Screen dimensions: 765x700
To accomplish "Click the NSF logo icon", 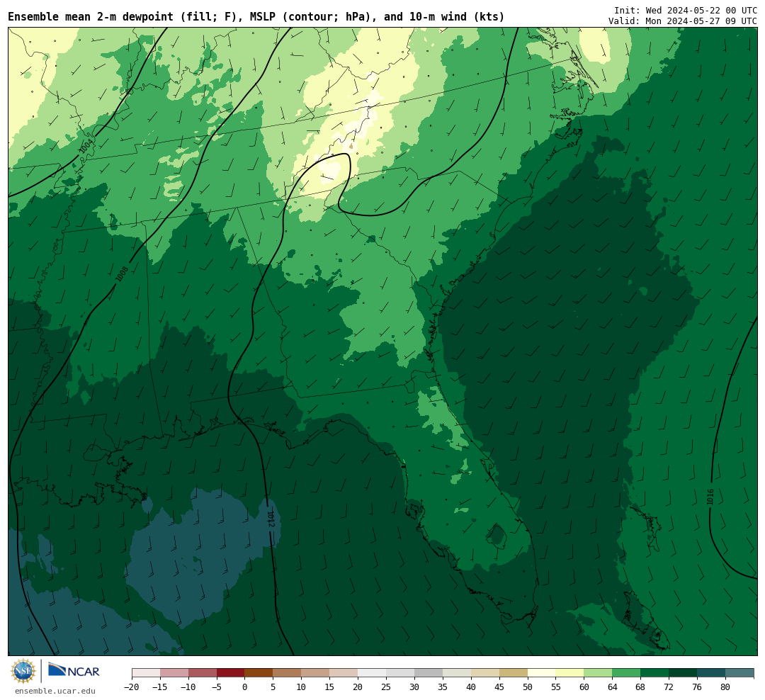I will click(23, 671).
